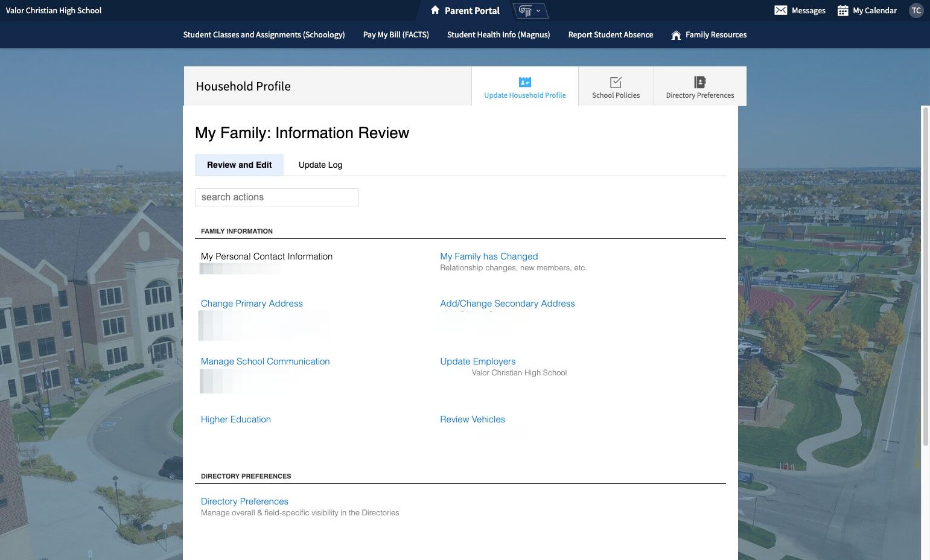Open Student Classes and Assignments (Schoology)
The width and height of the screenshot is (930, 560).
[264, 35]
